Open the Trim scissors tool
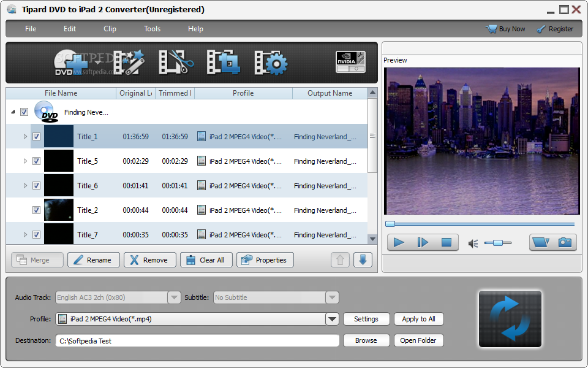588x368 pixels. click(176, 63)
